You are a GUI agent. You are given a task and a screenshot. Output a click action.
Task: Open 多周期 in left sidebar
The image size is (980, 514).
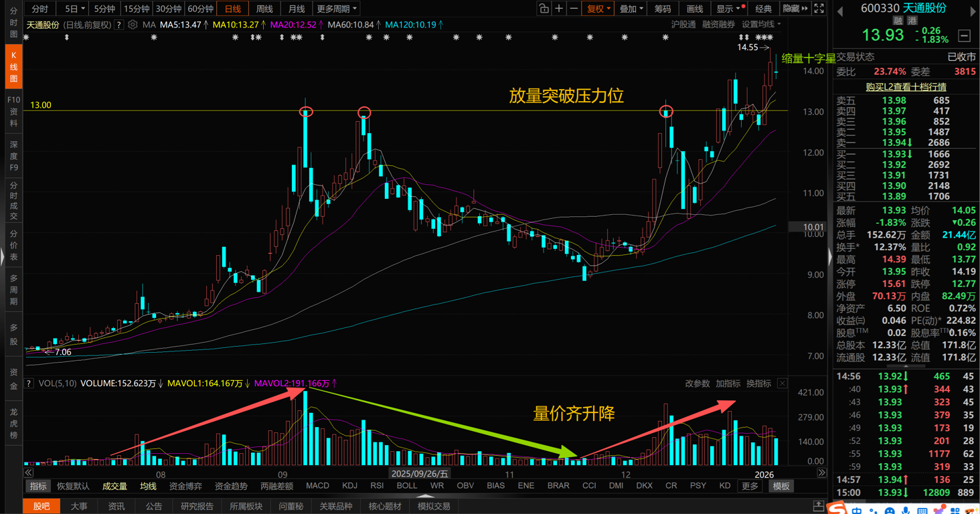pos(13,290)
